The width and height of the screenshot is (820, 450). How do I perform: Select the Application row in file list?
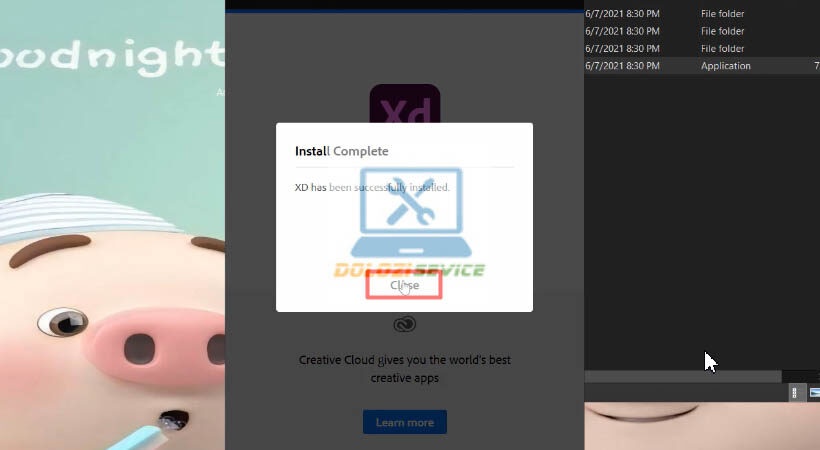702,65
